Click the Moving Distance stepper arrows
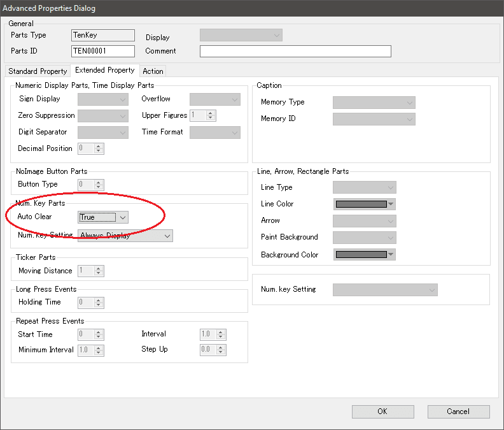 point(99,271)
